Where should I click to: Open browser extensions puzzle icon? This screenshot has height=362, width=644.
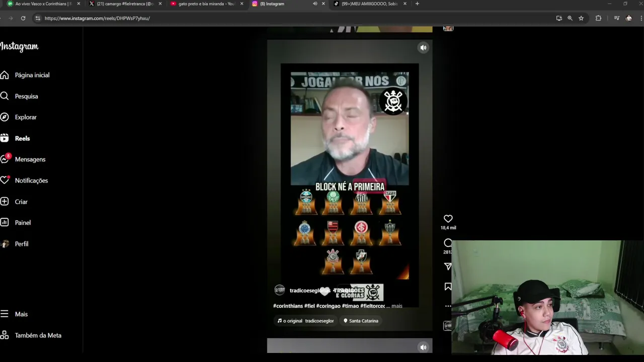click(x=598, y=18)
